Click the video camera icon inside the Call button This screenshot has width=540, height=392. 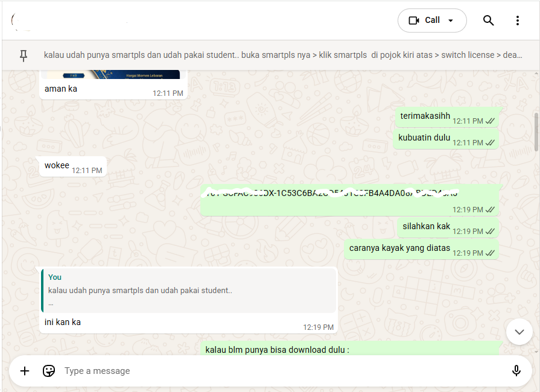[x=415, y=20]
